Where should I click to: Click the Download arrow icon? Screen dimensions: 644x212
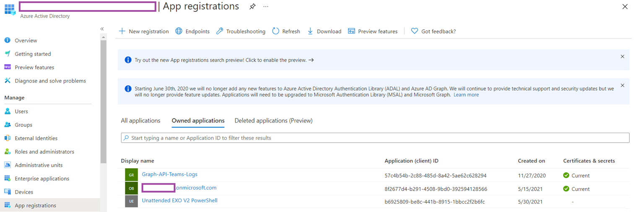[x=310, y=31]
